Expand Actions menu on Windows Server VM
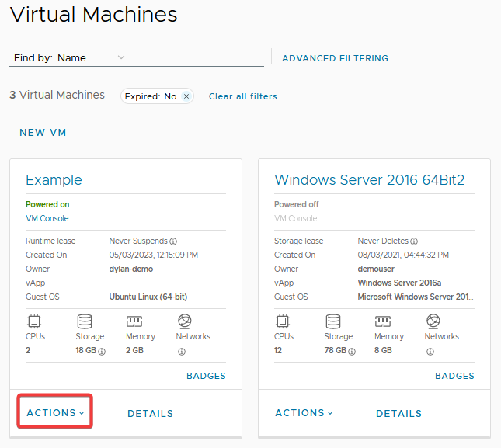The width and height of the screenshot is (501, 448). (304, 413)
